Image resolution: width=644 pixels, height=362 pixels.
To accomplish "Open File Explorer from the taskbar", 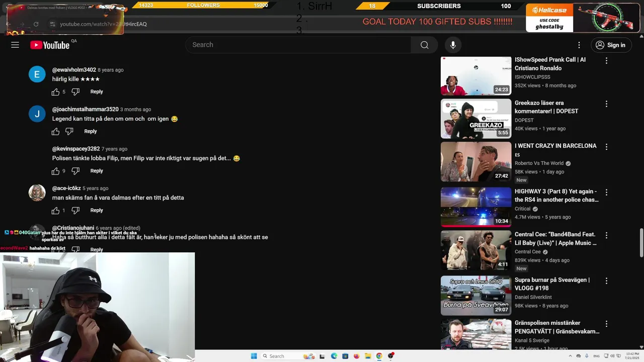I will 368,356.
